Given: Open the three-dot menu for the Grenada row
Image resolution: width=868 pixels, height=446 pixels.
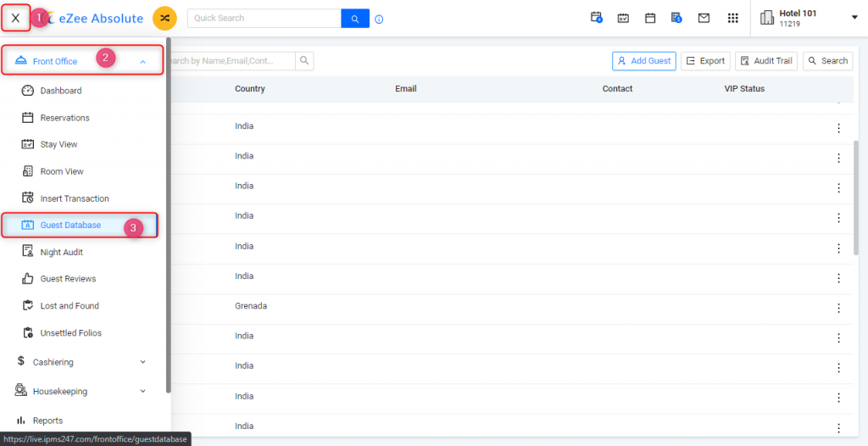Looking at the screenshot, I should coord(838,308).
